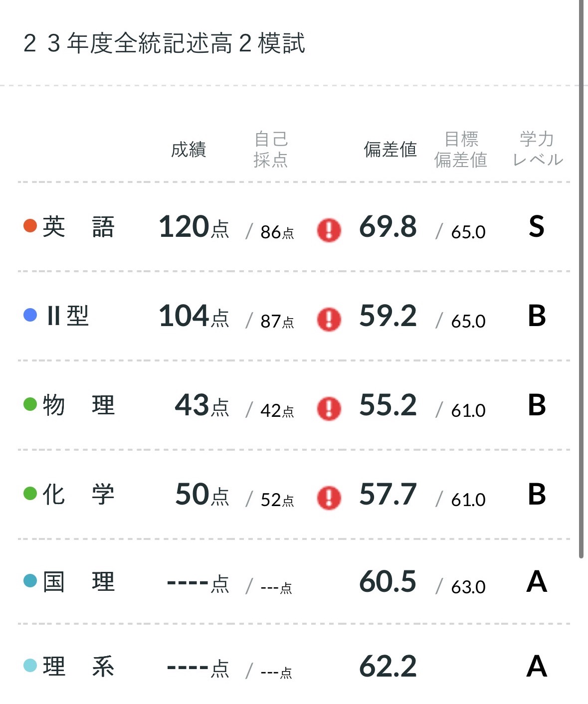The image size is (588, 704).
Task: Tap the red exclamation icon beside 化学
Action: [329, 498]
